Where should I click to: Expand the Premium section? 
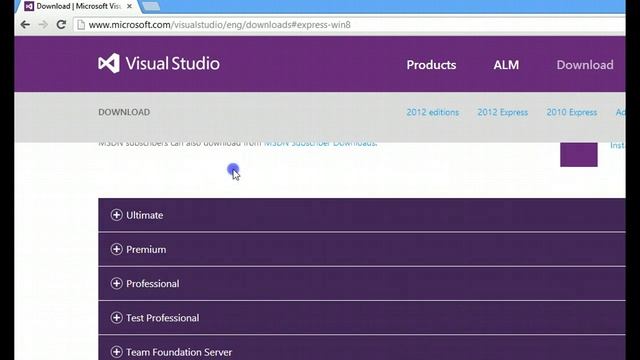[x=362, y=249]
